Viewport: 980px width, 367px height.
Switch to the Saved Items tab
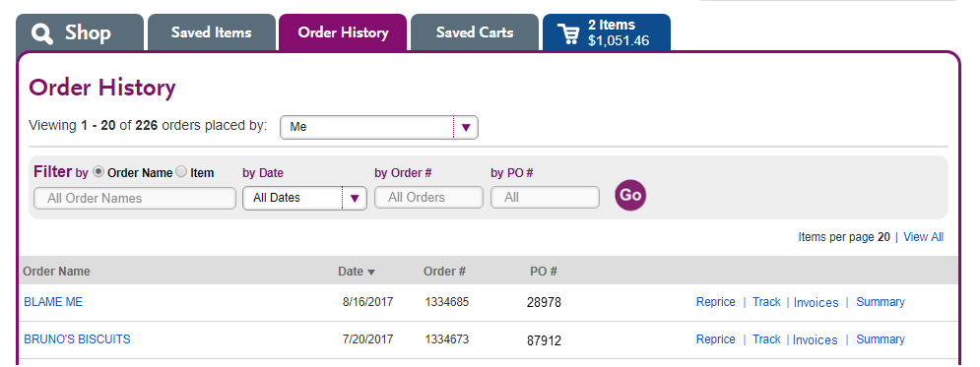[211, 32]
